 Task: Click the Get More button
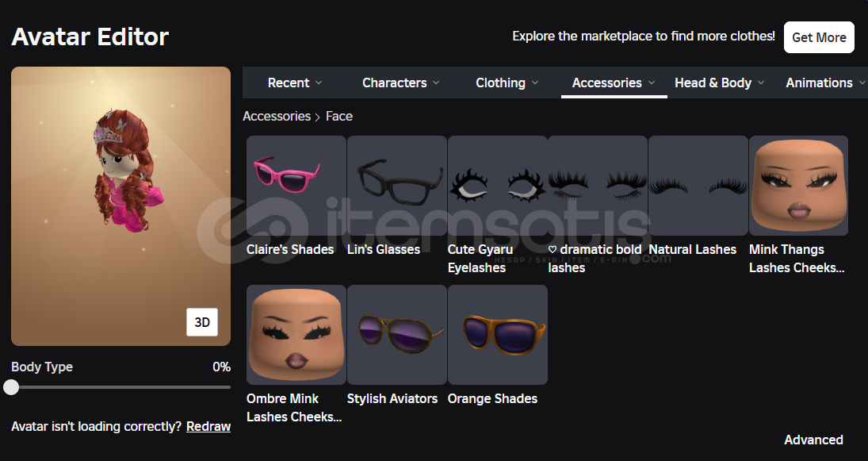(x=819, y=37)
